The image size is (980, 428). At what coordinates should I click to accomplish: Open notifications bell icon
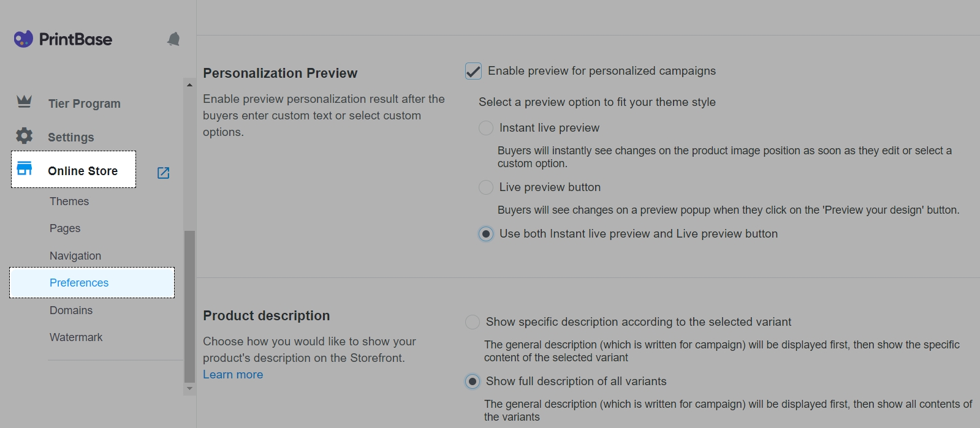173,39
